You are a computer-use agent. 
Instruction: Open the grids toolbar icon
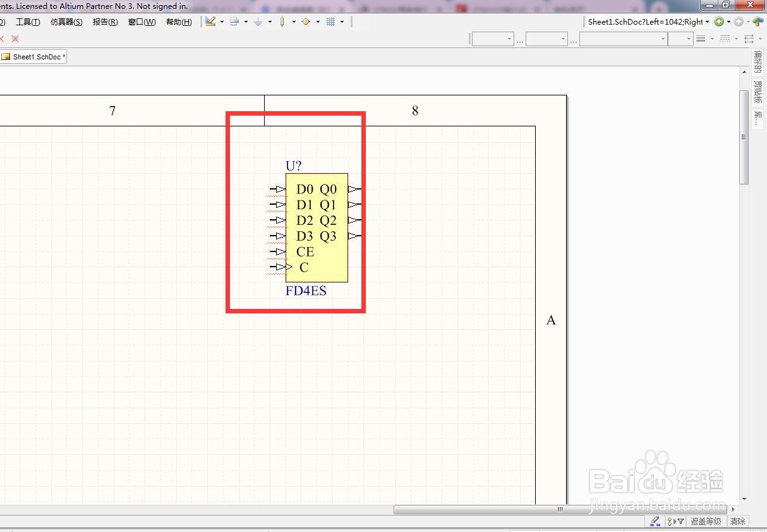tap(330, 21)
